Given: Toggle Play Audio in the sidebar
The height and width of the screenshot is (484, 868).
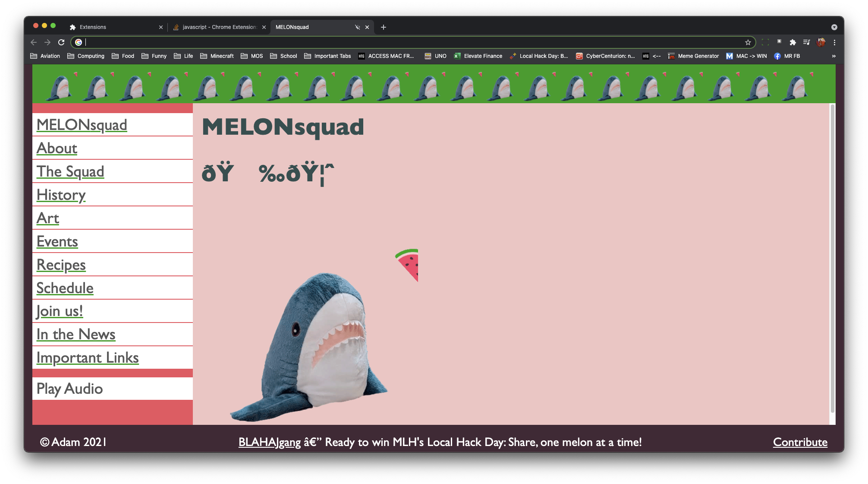Looking at the screenshot, I should (x=69, y=389).
